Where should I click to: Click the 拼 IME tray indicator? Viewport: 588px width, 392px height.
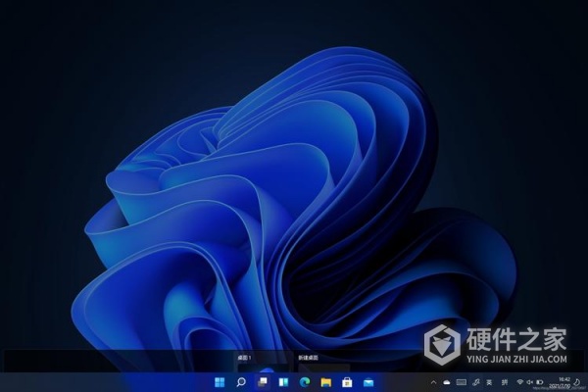505,382
